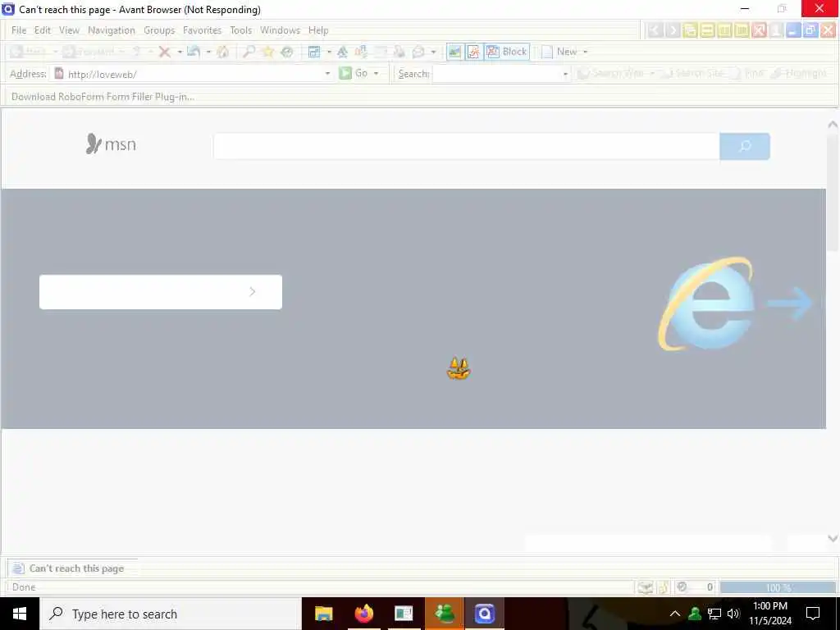Click the orange Close tab icon
Screen dimensions: 840x630
coord(828,30)
